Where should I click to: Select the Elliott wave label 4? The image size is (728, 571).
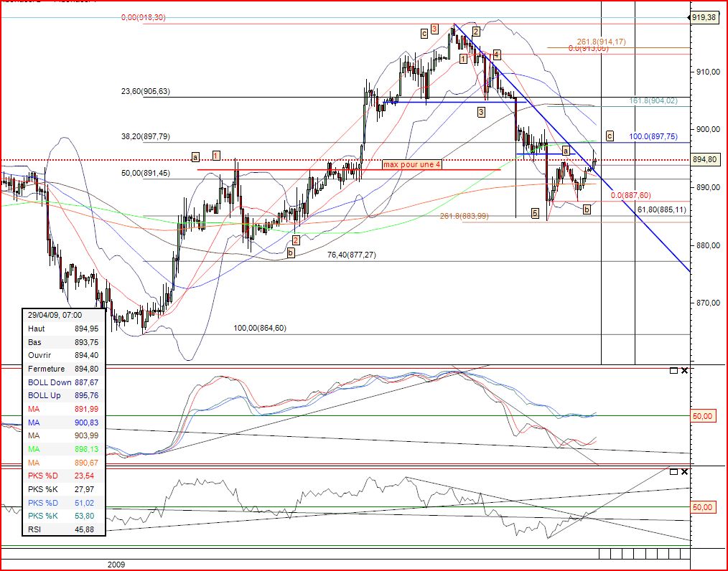(497, 55)
